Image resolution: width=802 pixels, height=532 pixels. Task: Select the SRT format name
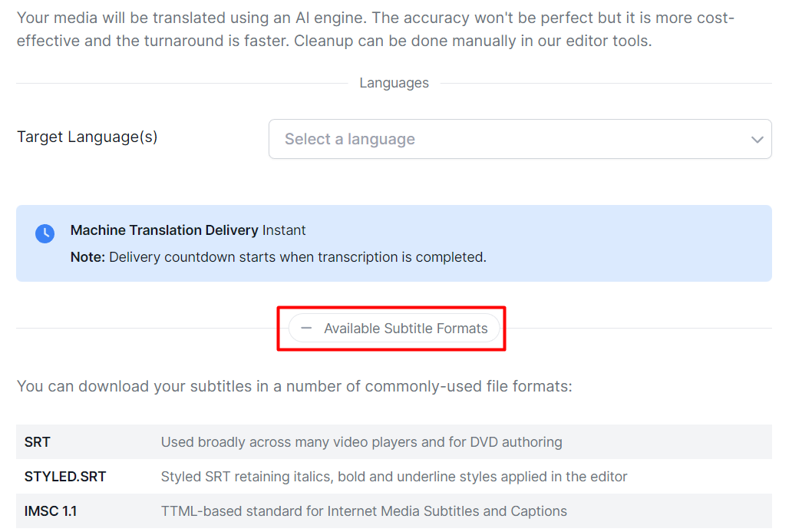pyautogui.click(x=38, y=442)
